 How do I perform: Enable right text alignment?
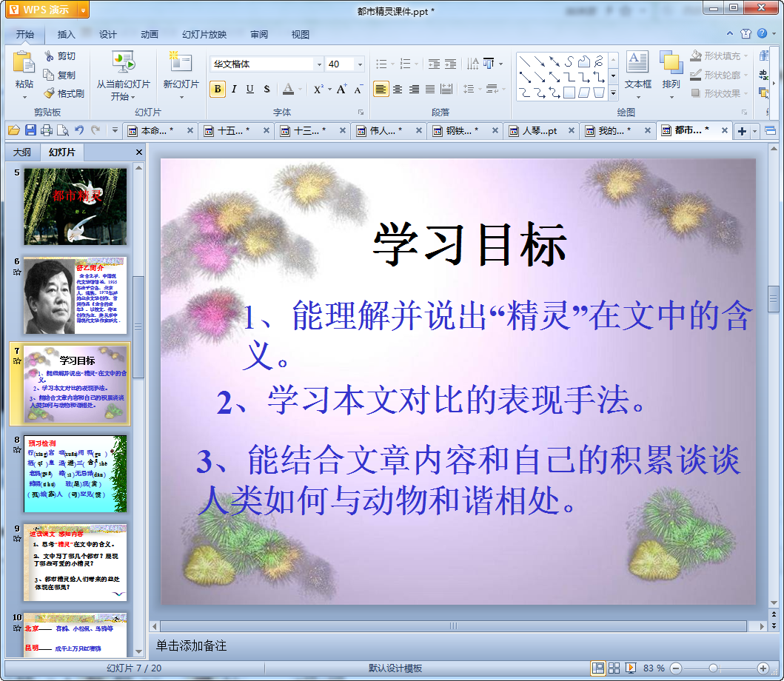pos(414,90)
